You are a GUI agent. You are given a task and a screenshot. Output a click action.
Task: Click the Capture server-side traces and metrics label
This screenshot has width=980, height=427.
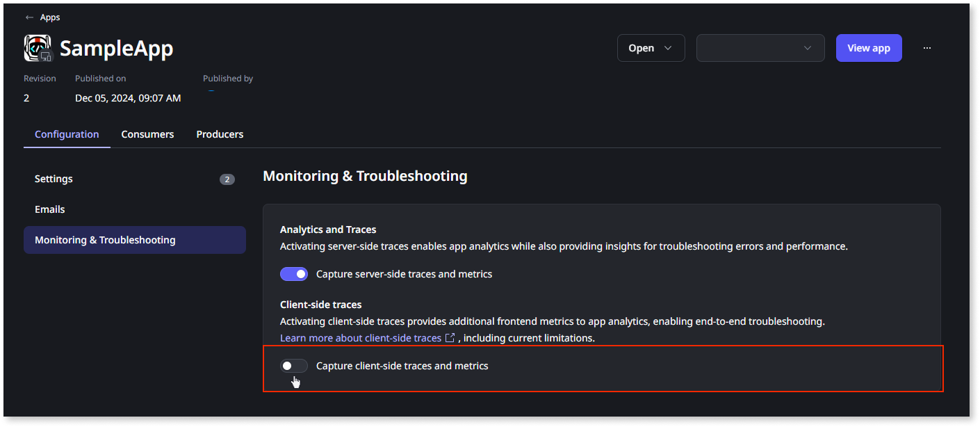(404, 274)
